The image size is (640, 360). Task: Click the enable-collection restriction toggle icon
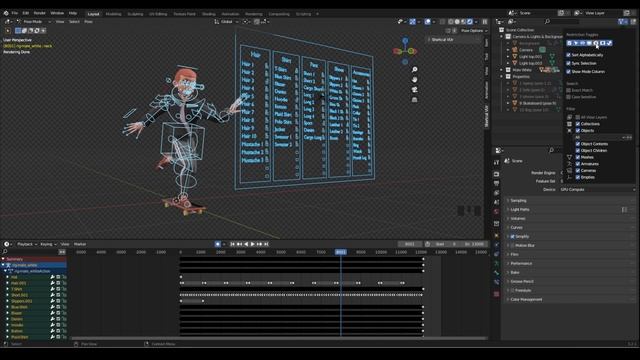(569, 43)
